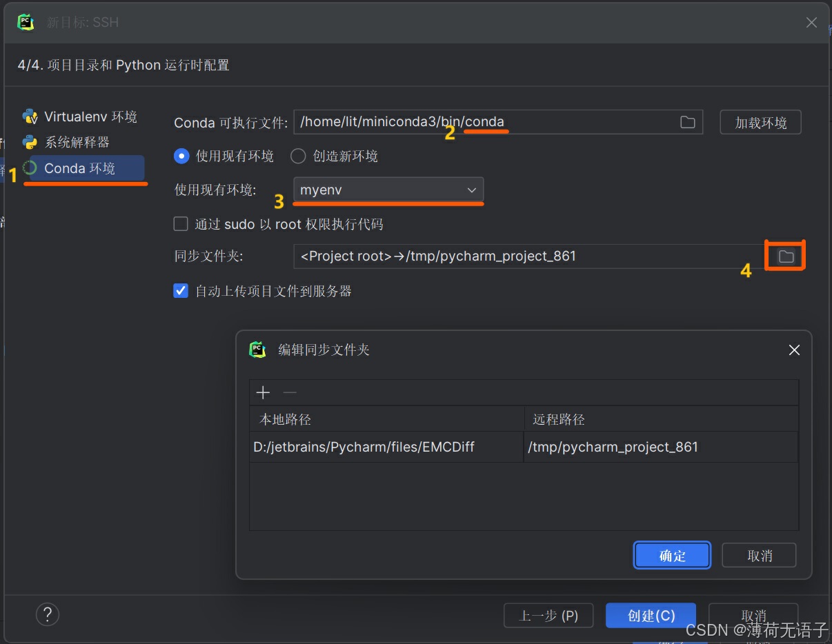Click the Conda executable path field
The image size is (832, 644).
[497, 122]
